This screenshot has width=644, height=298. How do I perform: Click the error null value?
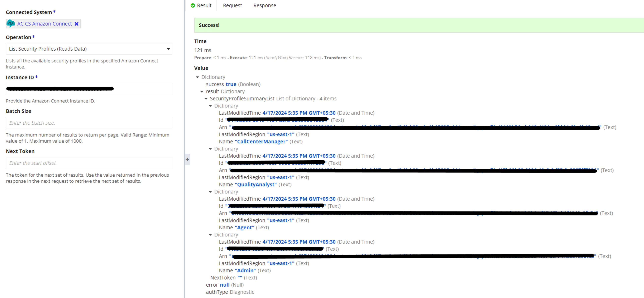click(225, 285)
